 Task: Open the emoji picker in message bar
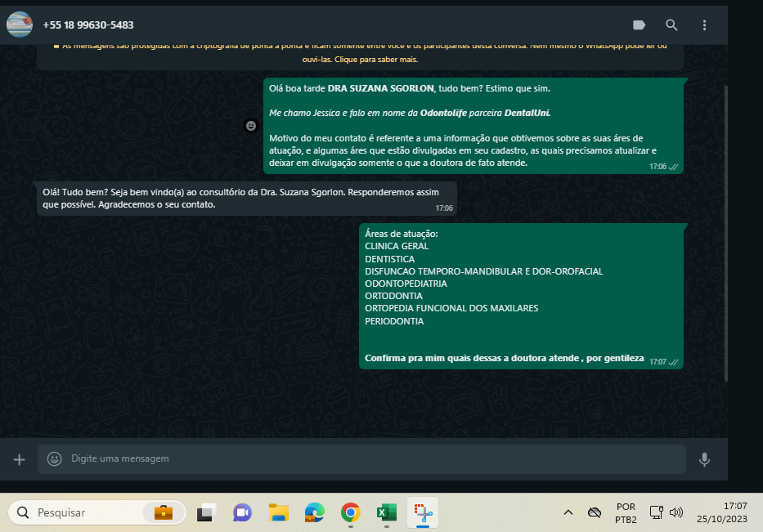(x=55, y=459)
